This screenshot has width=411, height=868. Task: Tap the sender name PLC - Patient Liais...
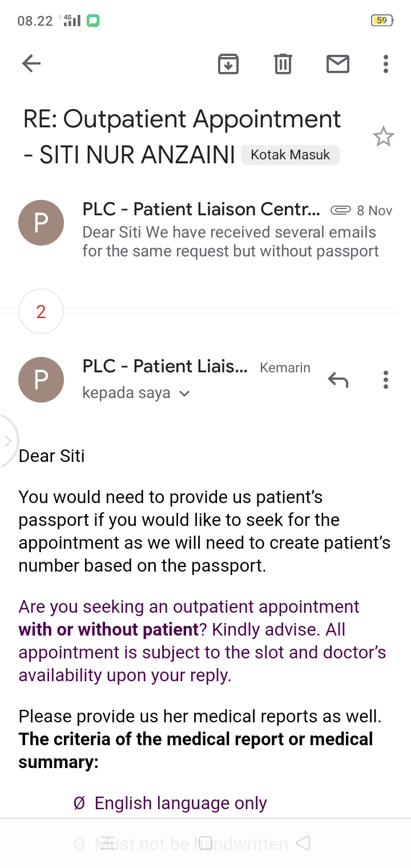coord(165,367)
